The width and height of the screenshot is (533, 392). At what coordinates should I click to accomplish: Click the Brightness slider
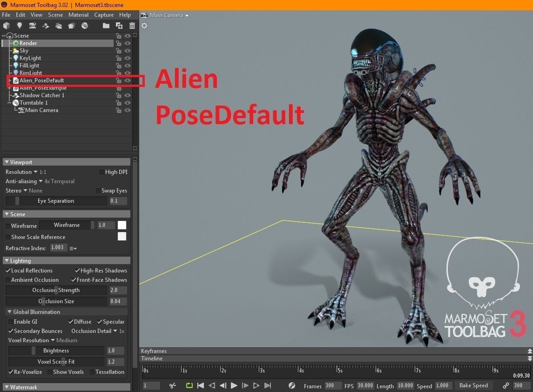click(56, 351)
